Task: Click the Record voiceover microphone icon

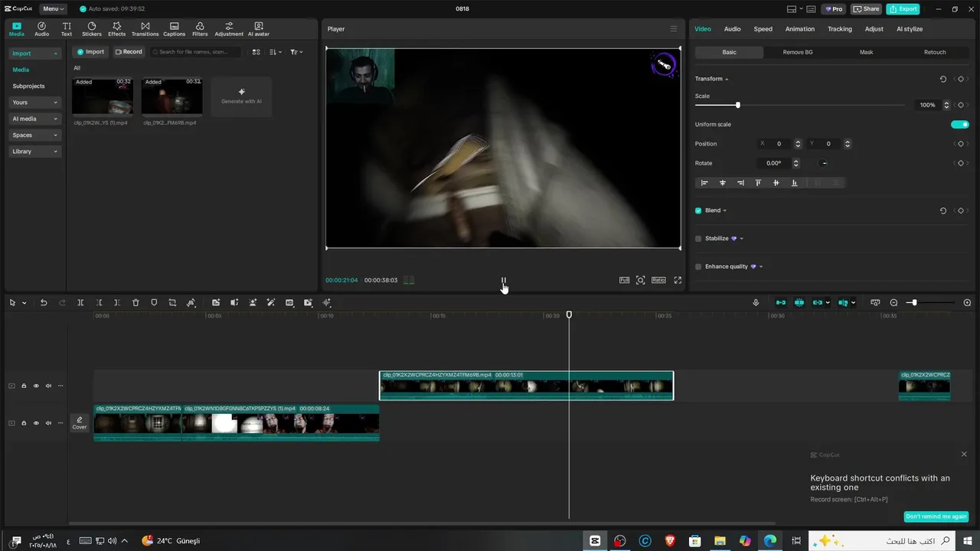Action: click(756, 303)
